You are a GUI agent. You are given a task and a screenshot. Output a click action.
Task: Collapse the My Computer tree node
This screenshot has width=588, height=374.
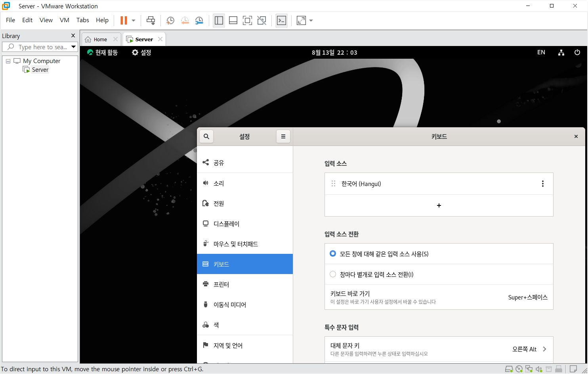[8, 61]
